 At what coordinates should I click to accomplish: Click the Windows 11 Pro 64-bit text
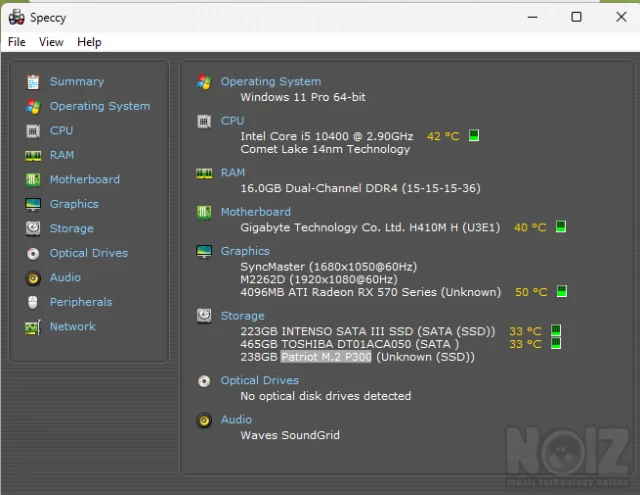(303, 97)
